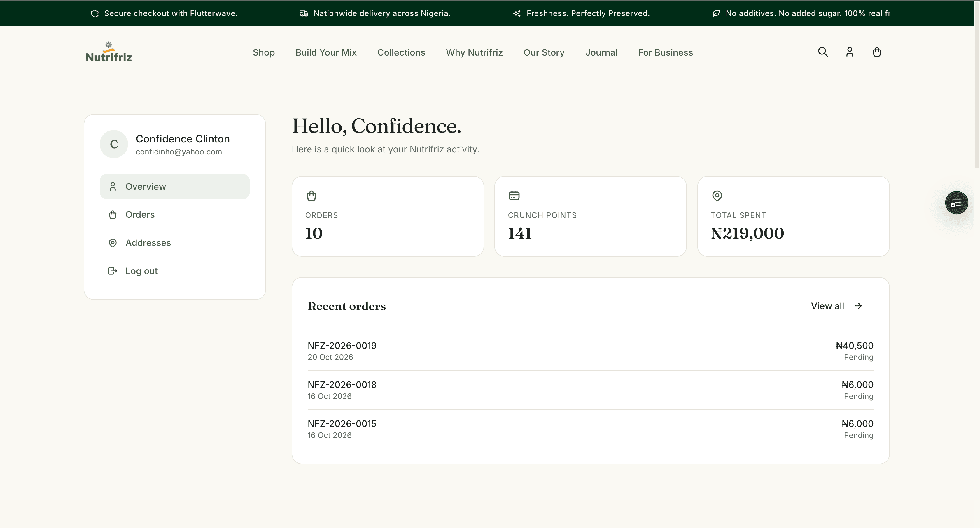Go to Build Your Mix

point(326,52)
